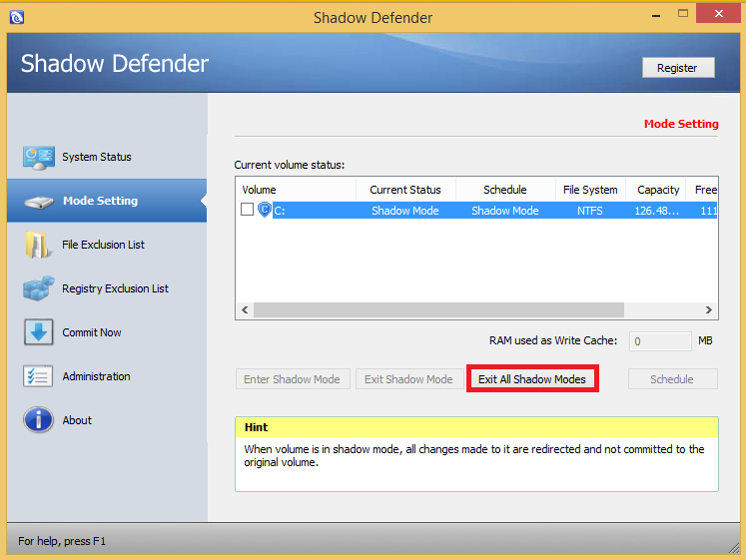Click the shield icon next to C: volume
This screenshot has width=746, height=560.
264,210
